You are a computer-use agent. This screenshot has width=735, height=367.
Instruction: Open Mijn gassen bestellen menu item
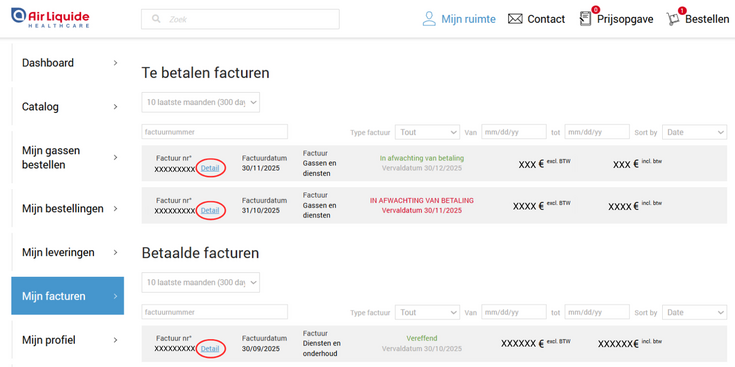pyautogui.click(x=68, y=157)
